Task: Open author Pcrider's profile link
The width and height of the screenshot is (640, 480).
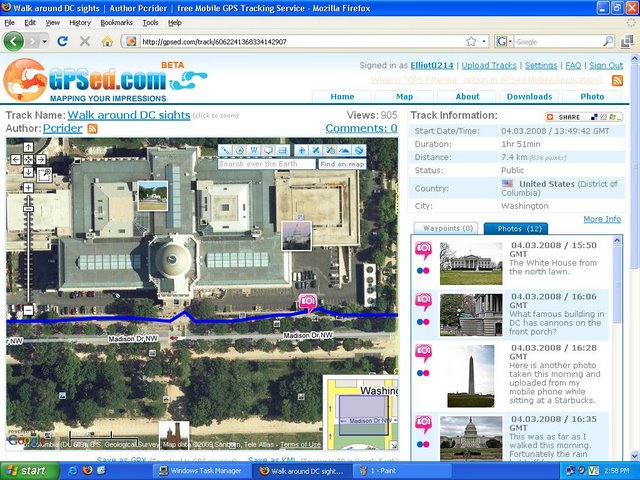Action: coord(62,128)
